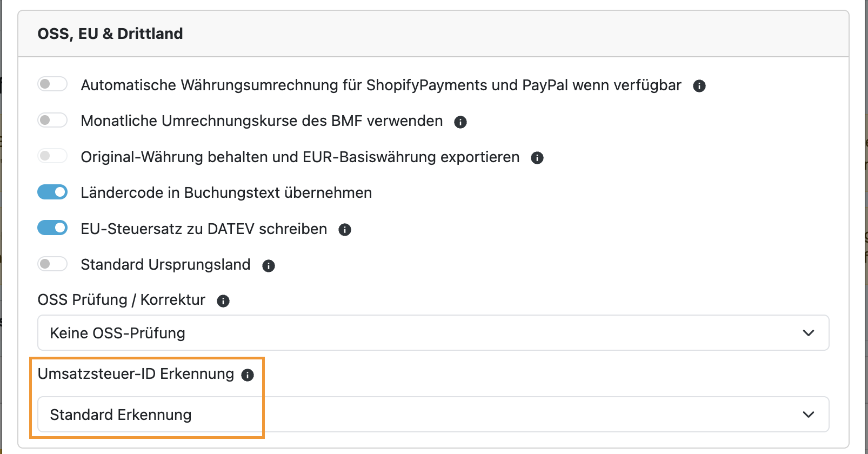The height and width of the screenshot is (454, 868).
Task: Click the Standard Ursprungsland label
Action: click(x=165, y=265)
